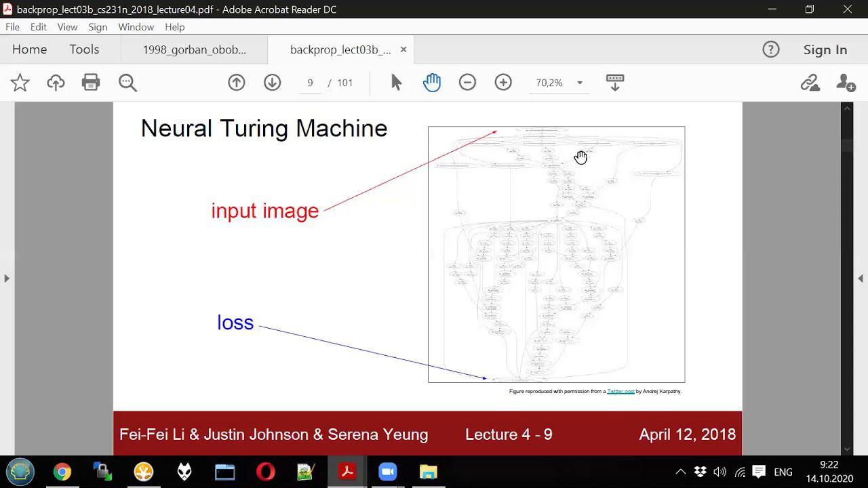Show hidden system tray icons
Screen dimensions: 868x488
tap(681, 472)
